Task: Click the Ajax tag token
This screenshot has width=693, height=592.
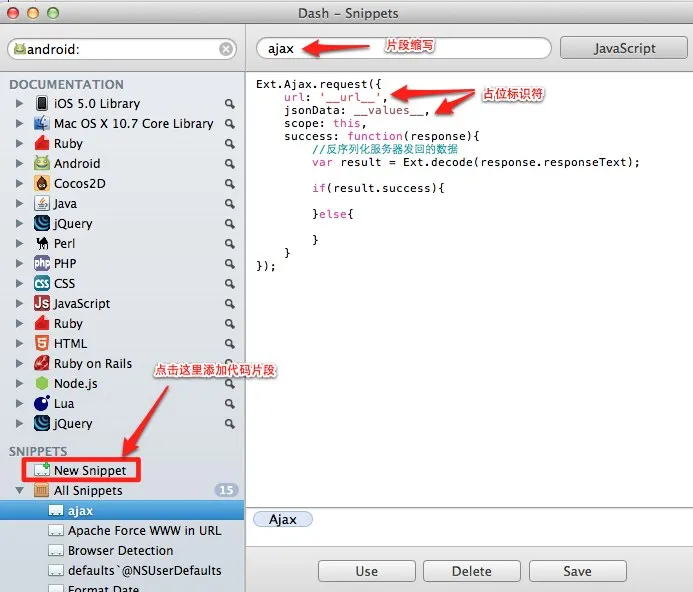Action: [283, 519]
